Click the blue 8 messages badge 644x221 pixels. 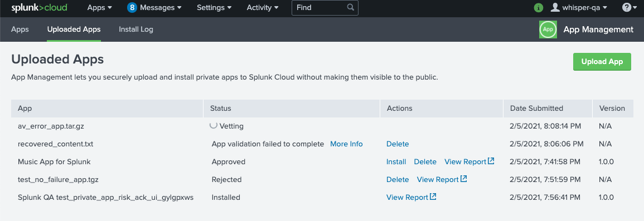pos(132,8)
